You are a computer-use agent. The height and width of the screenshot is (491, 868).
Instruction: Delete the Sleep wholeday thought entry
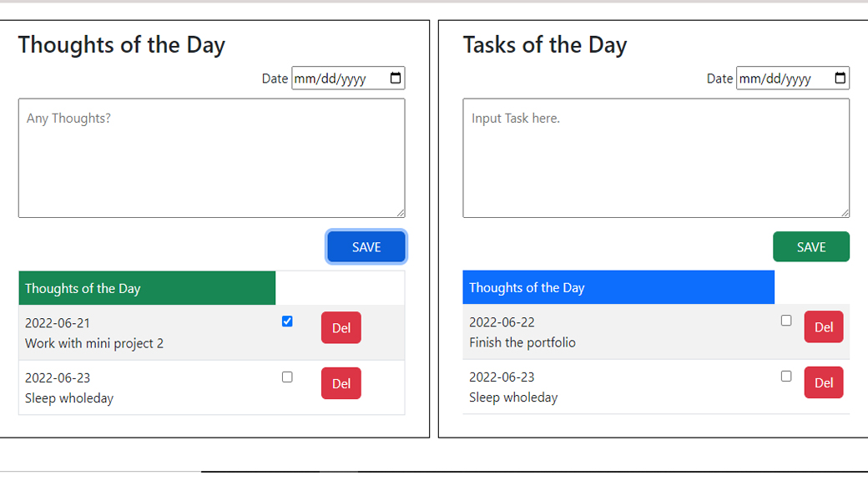click(341, 384)
